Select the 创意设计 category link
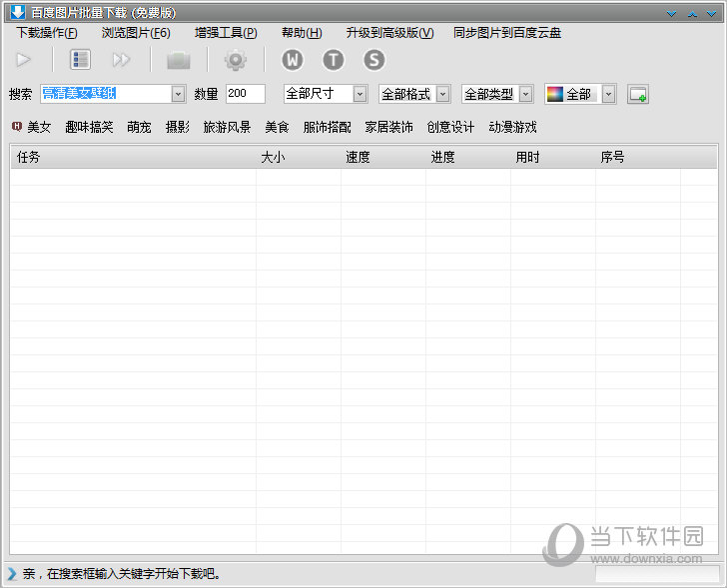Image resolution: width=727 pixels, height=588 pixels. click(450, 127)
